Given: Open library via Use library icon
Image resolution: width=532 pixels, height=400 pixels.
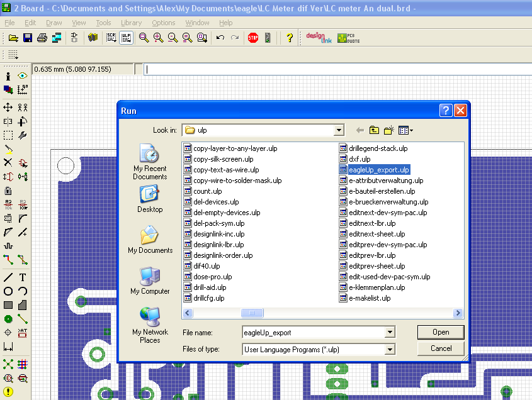Looking at the screenshot, I should point(93,38).
